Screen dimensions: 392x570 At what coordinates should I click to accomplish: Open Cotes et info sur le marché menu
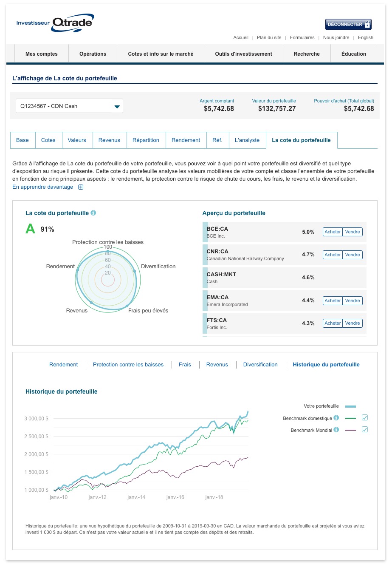161,54
